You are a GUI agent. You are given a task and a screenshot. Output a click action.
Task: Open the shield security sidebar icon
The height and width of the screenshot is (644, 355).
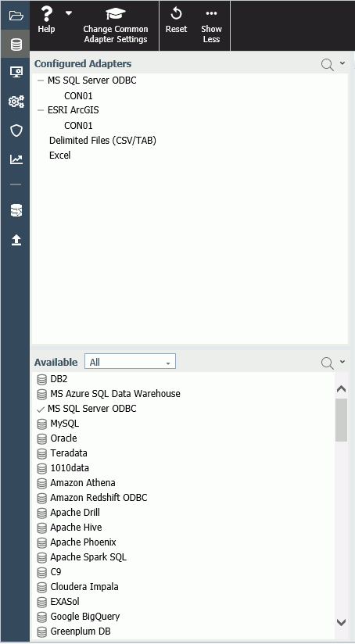coord(16,131)
